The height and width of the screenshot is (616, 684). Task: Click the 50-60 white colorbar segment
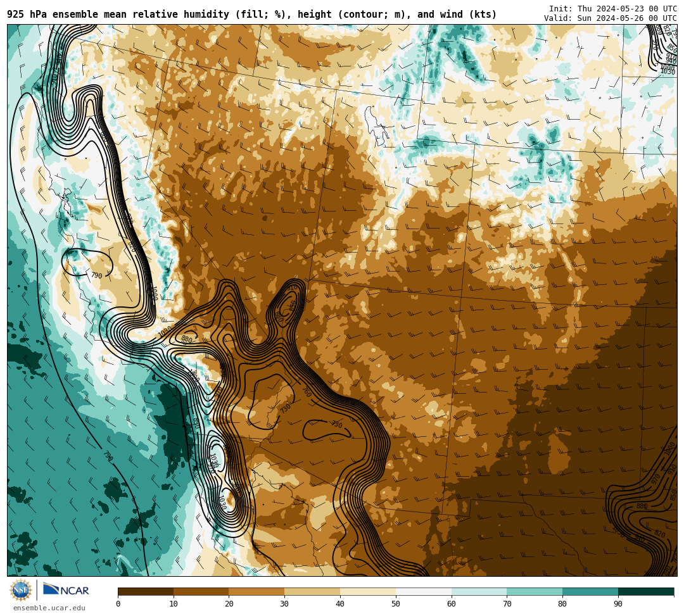[424, 591]
